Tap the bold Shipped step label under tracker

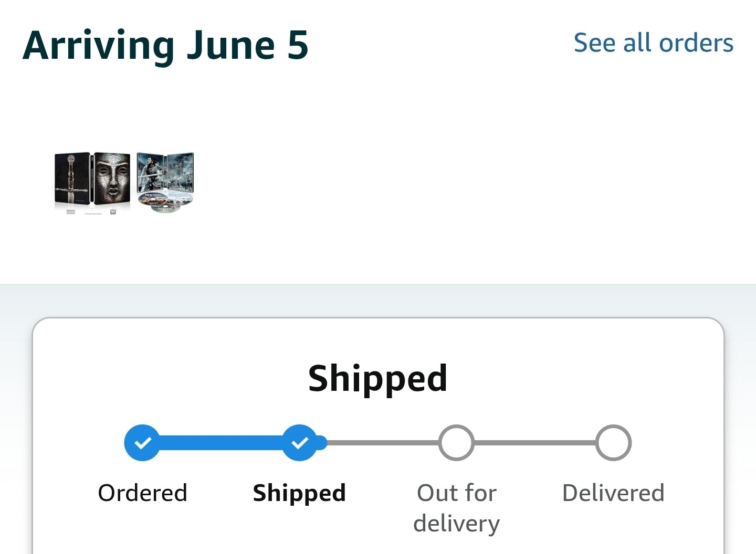299,493
